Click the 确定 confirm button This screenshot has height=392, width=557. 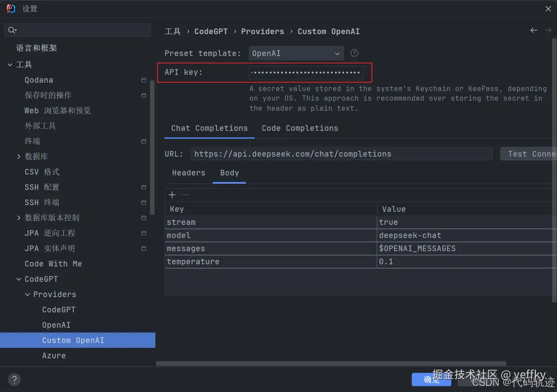(x=431, y=379)
